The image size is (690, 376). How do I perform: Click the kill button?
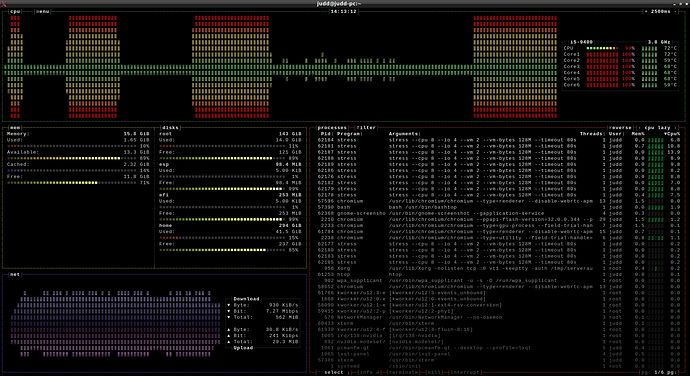pyautogui.click(x=435, y=372)
